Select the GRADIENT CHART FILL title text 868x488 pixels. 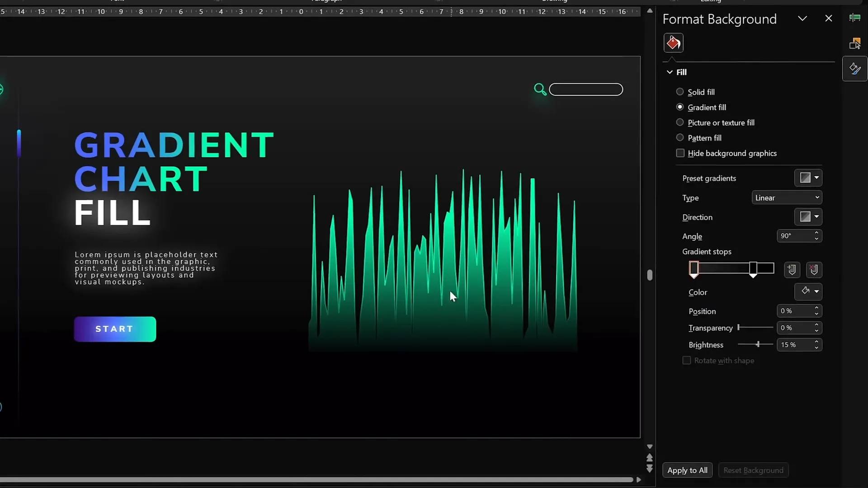174,178
